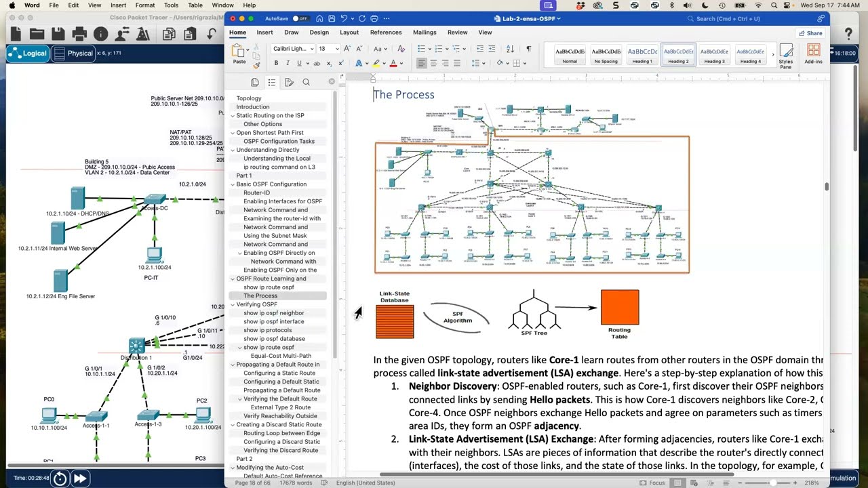Go to 'show ip ospf neighbor' heading
Screen dimensions: 868x488
click(x=274, y=313)
